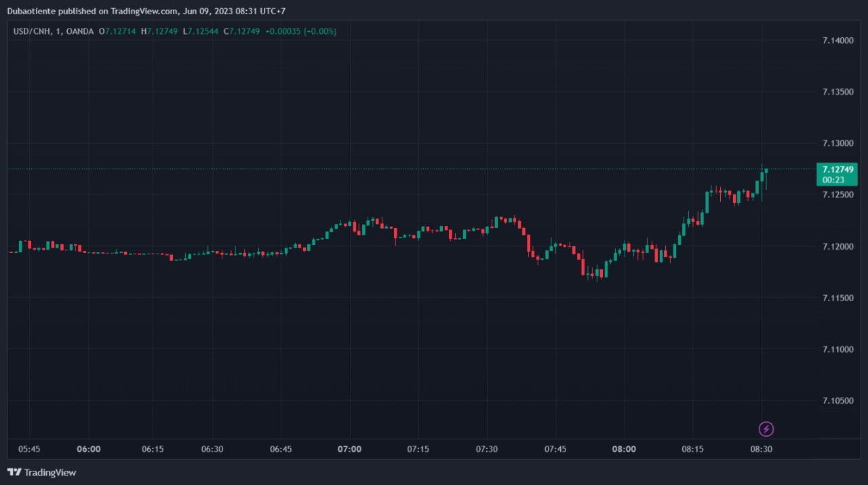This screenshot has width=868, height=485.
Task: Click the 7.14000 price axis label
Action: 837,41
